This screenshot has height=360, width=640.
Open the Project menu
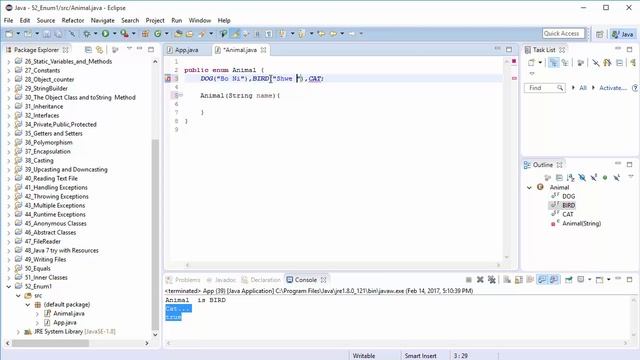pyautogui.click(x=155, y=20)
